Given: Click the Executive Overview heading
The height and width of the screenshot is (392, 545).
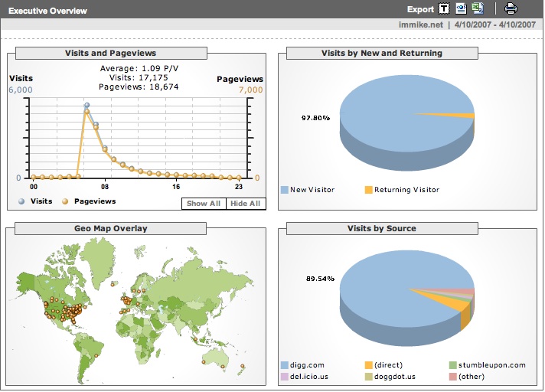Looking at the screenshot, I should (x=47, y=11).
